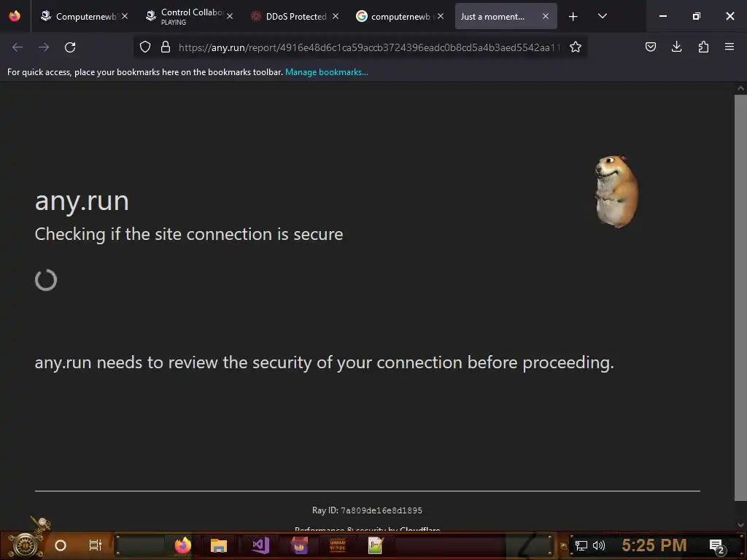Click the Manage bookmarks link

point(326,72)
